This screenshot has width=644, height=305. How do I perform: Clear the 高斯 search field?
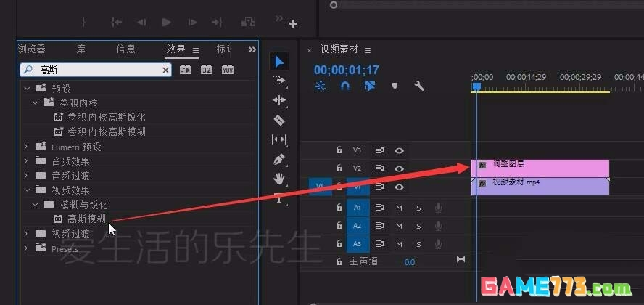(x=165, y=70)
